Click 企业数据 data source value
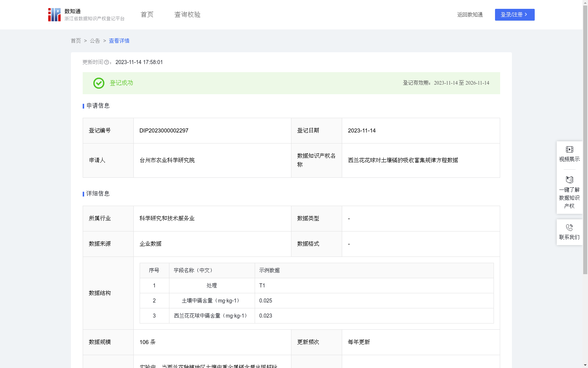Viewport: 588px width, 368px height. pos(150,244)
